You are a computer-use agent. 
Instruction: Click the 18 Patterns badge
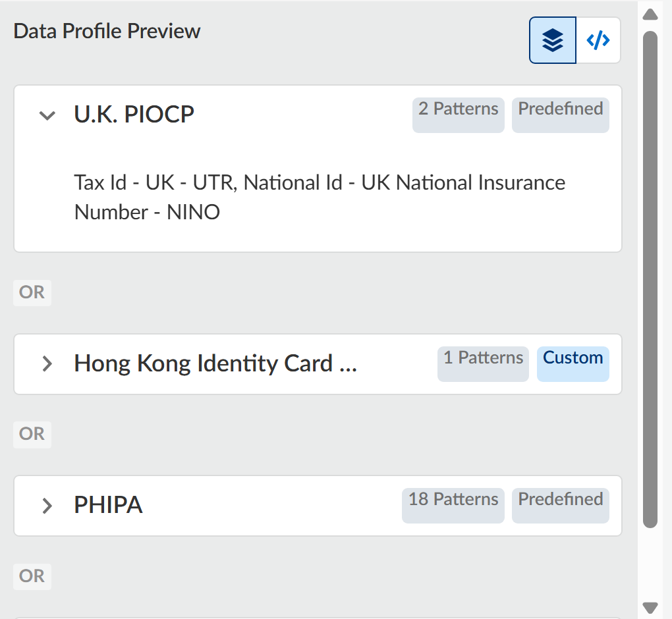[x=453, y=500]
